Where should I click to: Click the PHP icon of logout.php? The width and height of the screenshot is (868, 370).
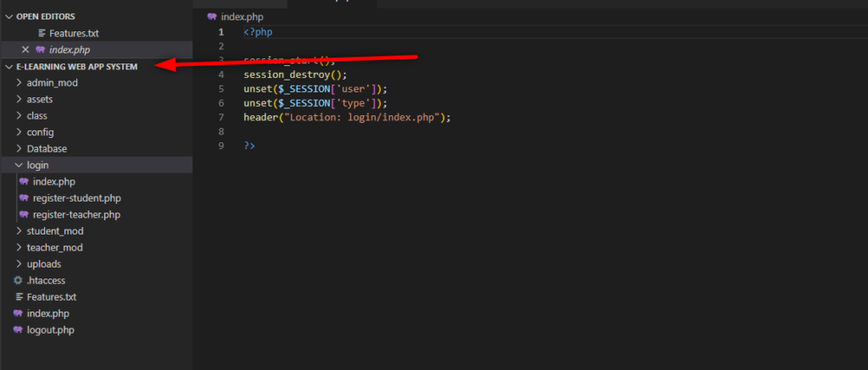pyautogui.click(x=18, y=330)
